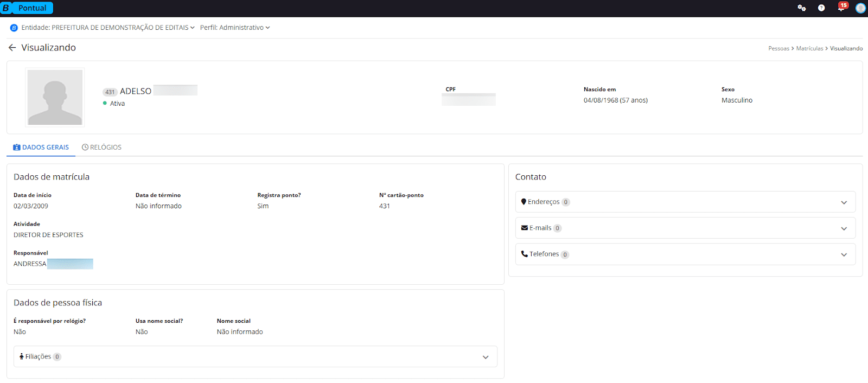This screenshot has width=868, height=383.
Task: Open the settings gears icon
Action: [x=801, y=8]
